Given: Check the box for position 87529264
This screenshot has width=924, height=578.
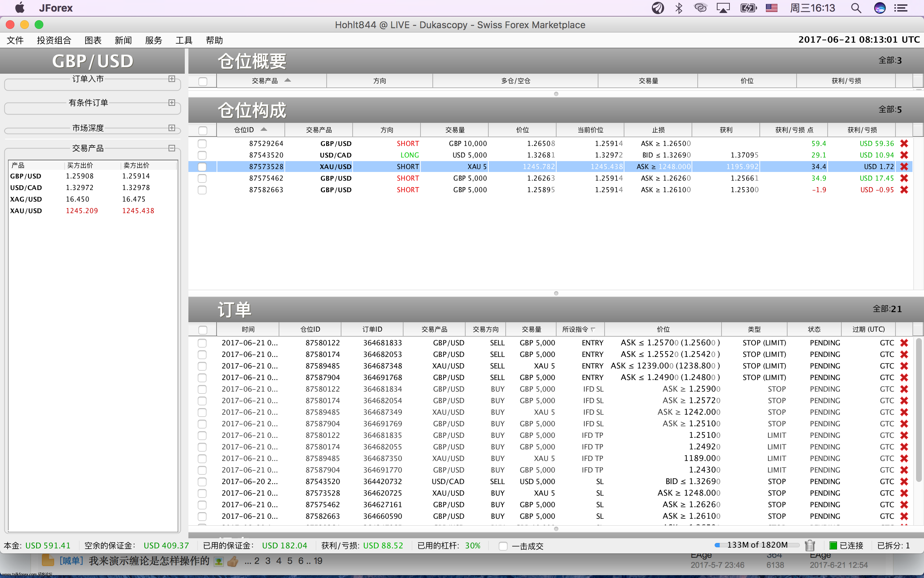Looking at the screenshot, I should 202,144.
